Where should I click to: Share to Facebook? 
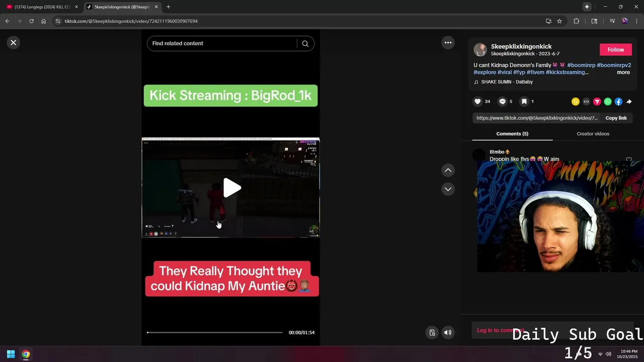tap(618, 102)
